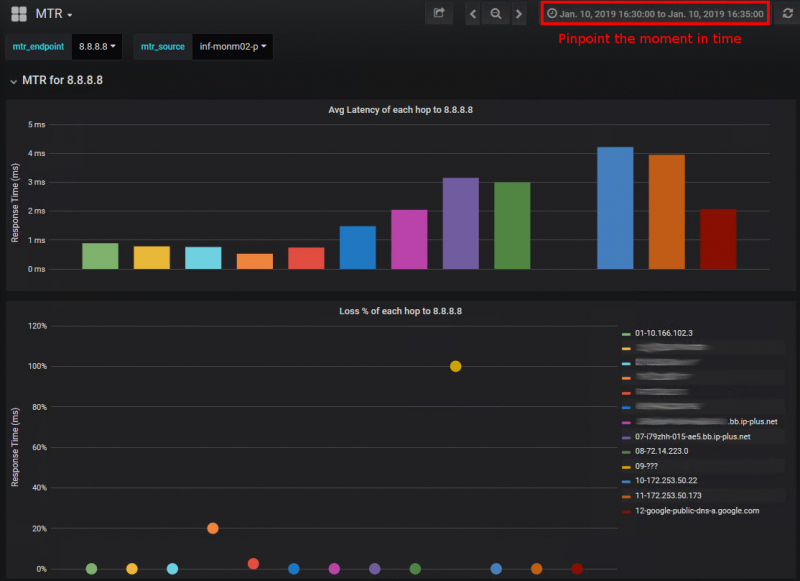The height and width of the screenshot is (581, 800).
Task: Refresh the dashboard with the refresh icon
Action: 786,14
